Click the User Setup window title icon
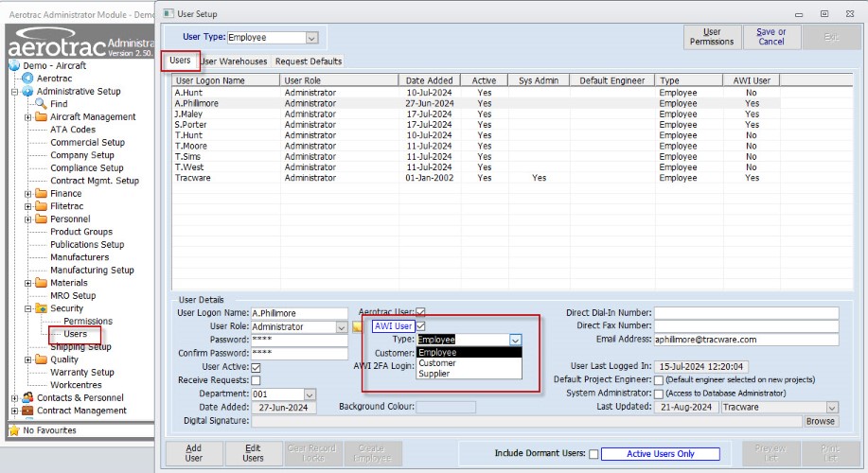The image size is (868, 473). (168, 13)
